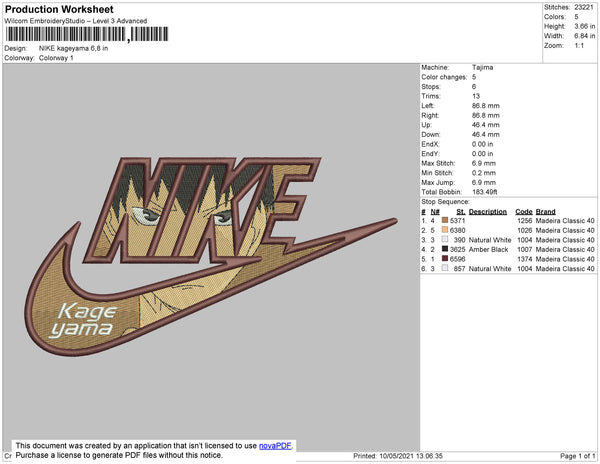Click the 'Stop Sequence:' label

445,202
